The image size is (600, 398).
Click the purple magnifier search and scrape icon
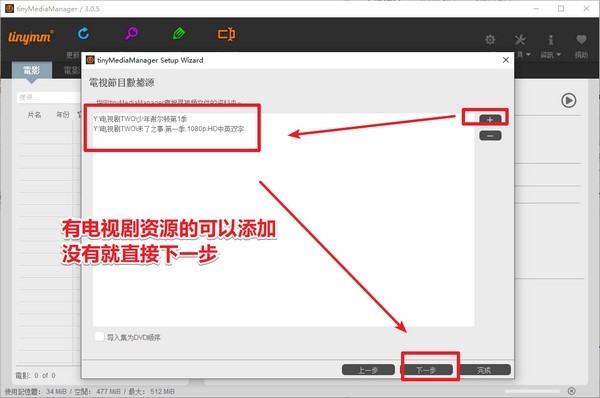(132, 34)
